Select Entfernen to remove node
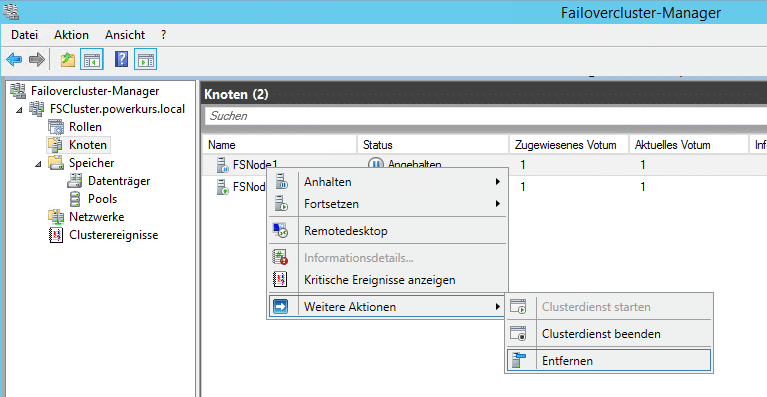This screenshot has height=397, width=767. point(609,361)
